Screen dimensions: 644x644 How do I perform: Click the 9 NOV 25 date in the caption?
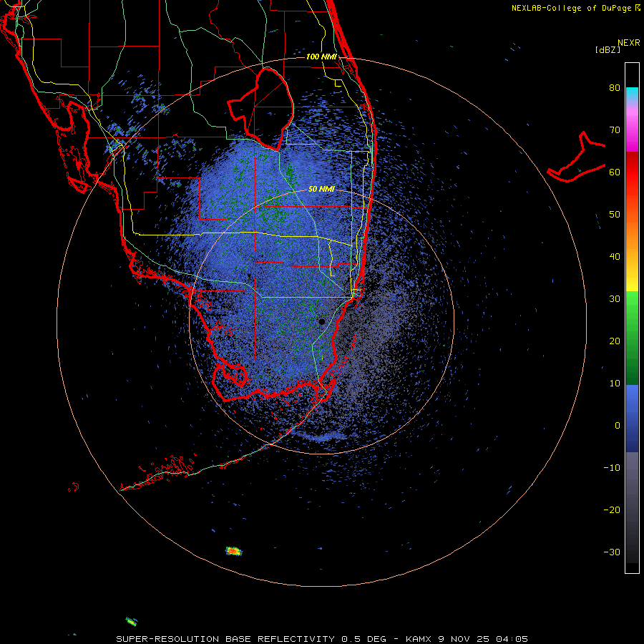point(464,639)
